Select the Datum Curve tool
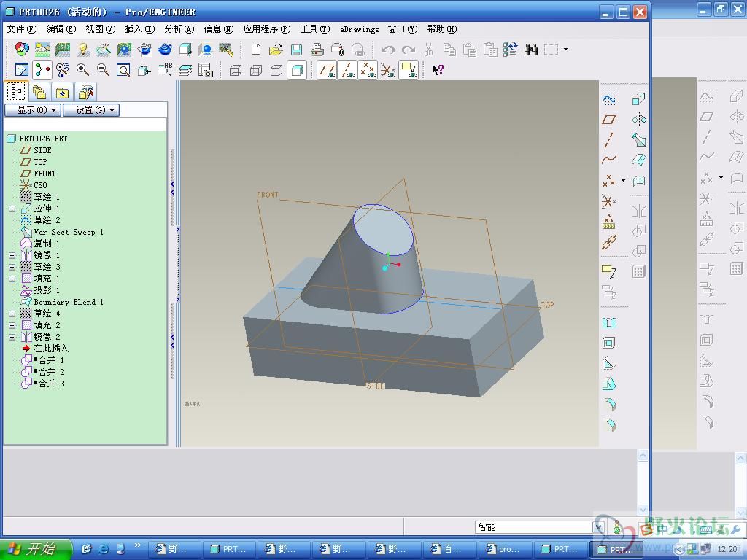Screen dimensions: 747x560 [608, 160]
